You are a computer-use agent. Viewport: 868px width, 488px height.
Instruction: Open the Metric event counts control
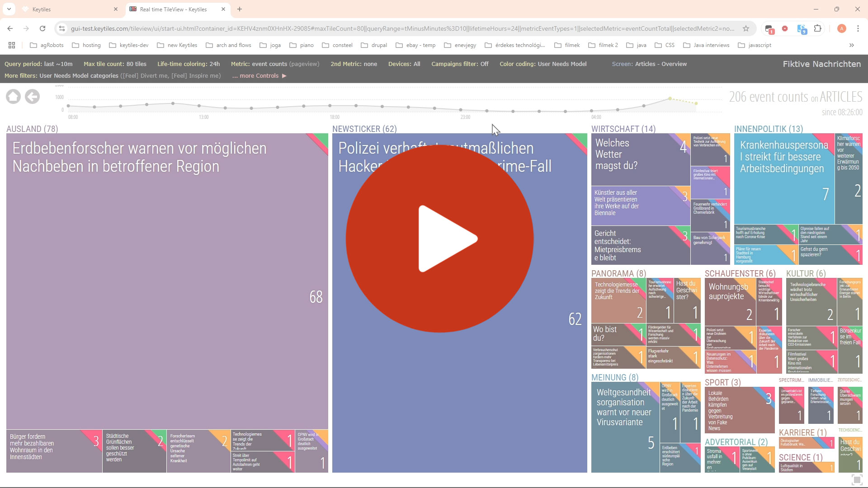[x=275, y=64]
